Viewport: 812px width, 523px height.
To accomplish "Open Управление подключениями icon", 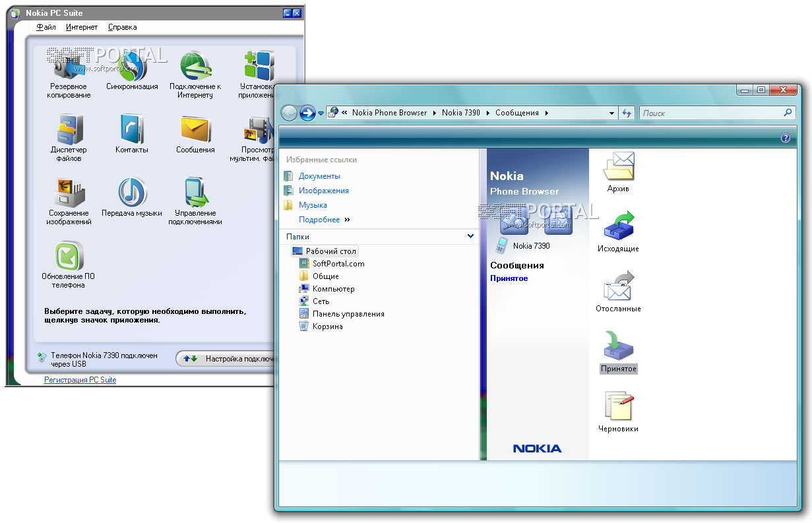I will 195,193.
